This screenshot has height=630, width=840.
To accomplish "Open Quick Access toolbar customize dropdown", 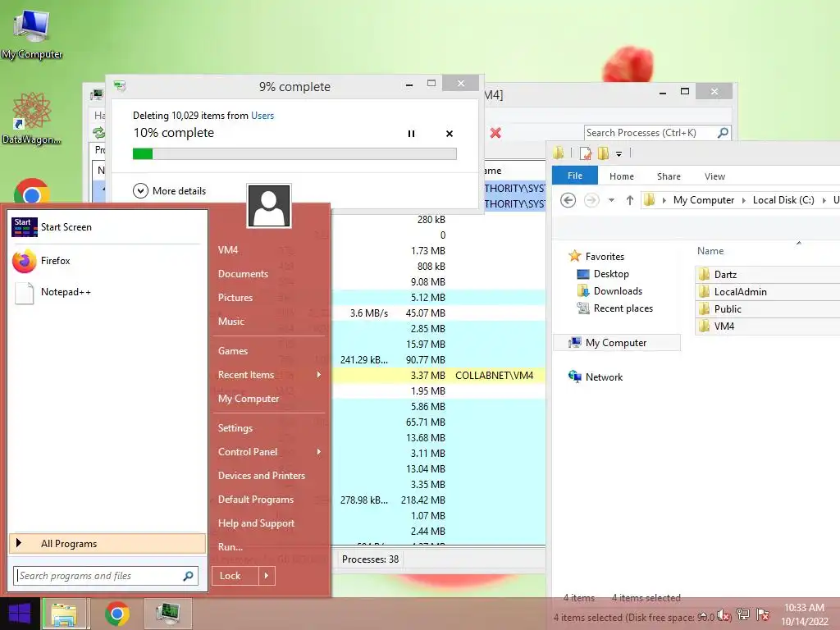I will tap(619, 153).
